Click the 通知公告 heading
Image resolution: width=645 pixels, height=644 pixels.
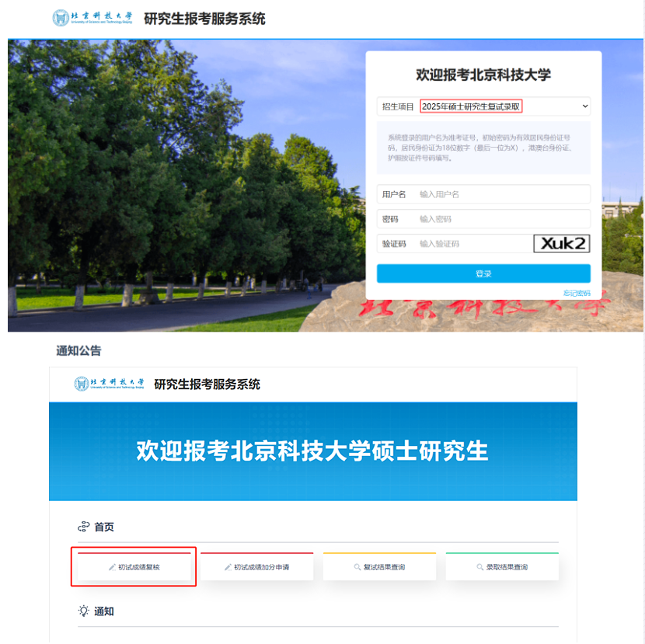pos(78,351)
